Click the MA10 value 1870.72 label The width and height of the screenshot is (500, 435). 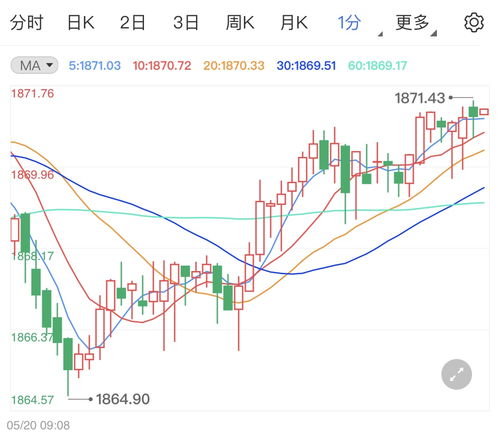point(162,66)
